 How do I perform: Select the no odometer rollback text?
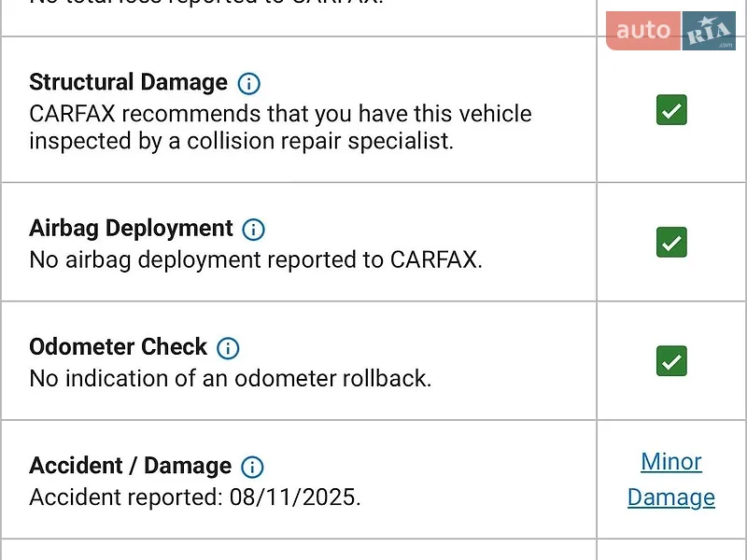click(230, 379)
